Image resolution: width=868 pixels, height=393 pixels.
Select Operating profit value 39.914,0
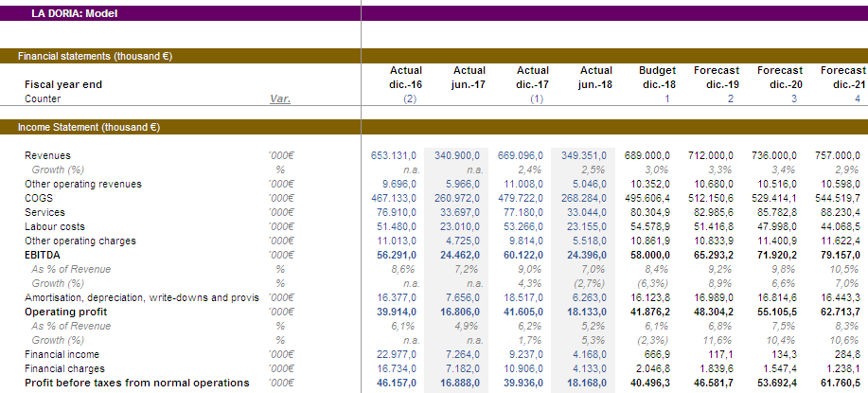point(396,312)
